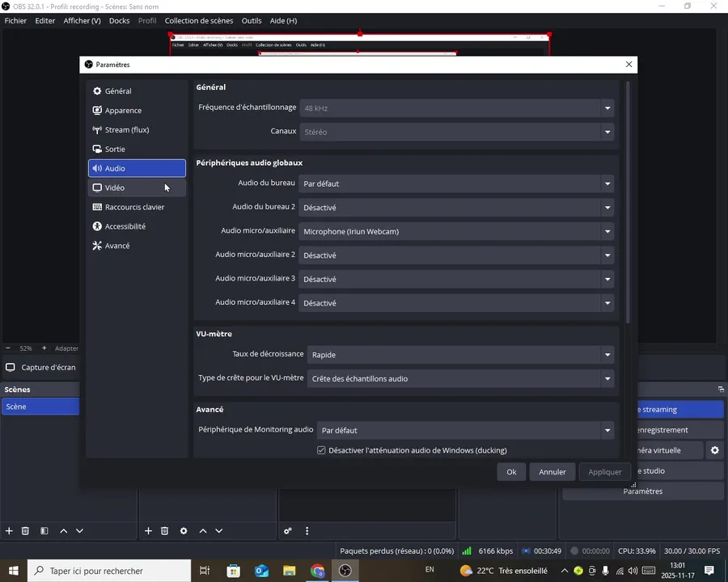Open Général settings category
The width and height of the screenshot is (728, 582).
[x=137, y=91]
